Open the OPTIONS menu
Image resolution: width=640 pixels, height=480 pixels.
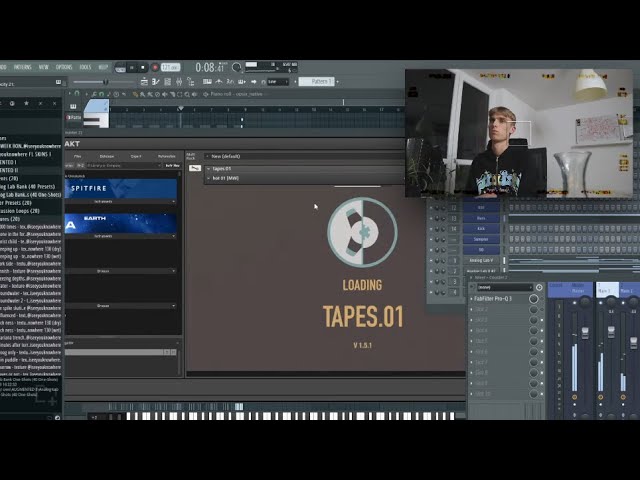coord(64,67)
